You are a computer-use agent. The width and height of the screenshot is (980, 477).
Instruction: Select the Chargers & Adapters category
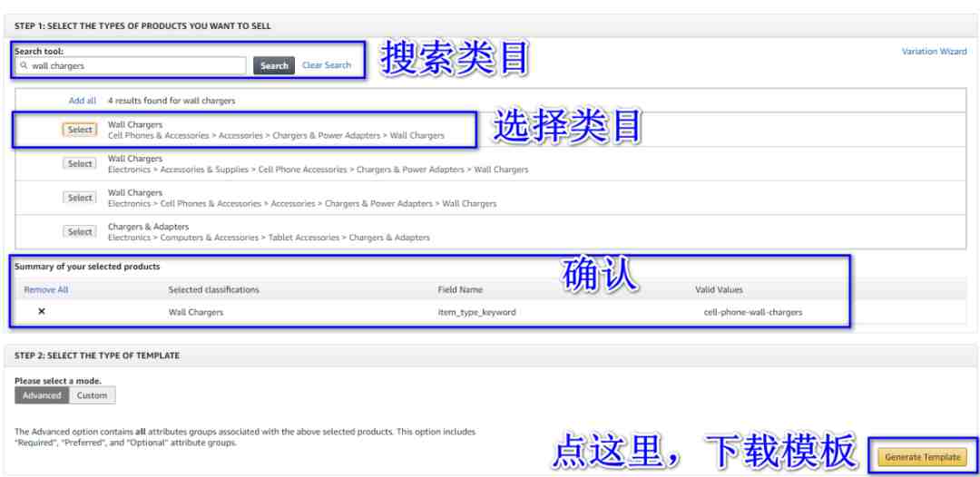click(79, 231)
